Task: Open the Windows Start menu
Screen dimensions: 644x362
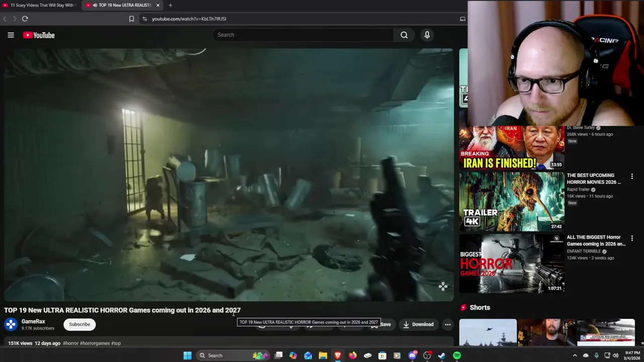Action: (187, 355)
